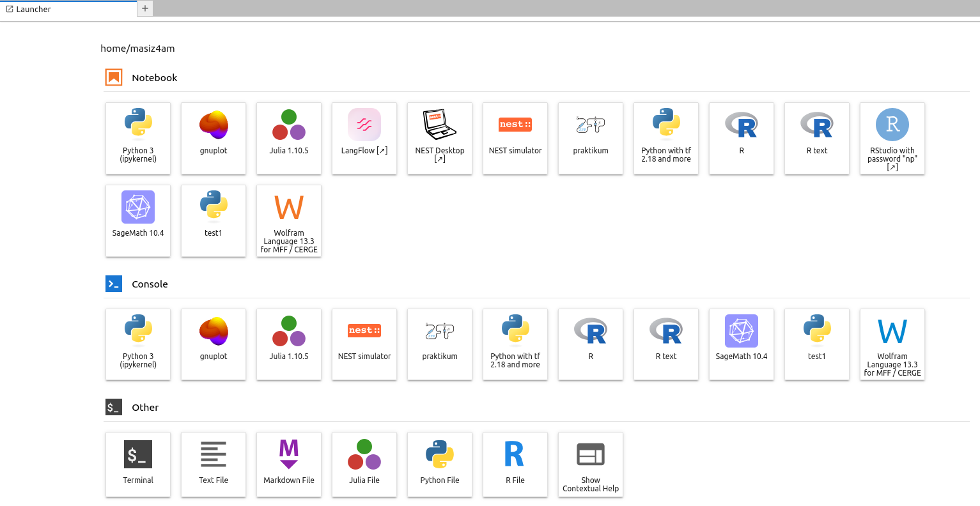Create a new Markdown File

(x=289, y=464)
